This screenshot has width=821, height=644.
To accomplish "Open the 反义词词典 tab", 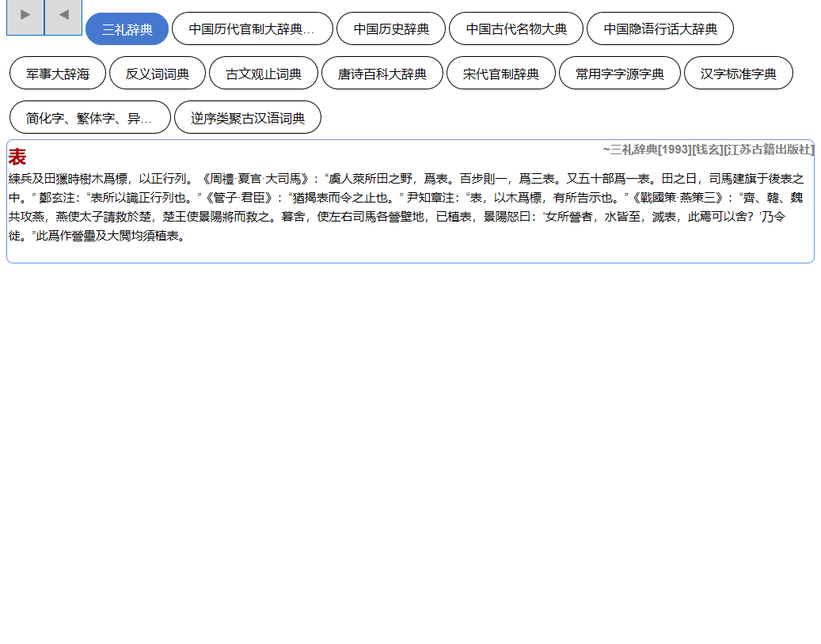I will pos(158,74).
